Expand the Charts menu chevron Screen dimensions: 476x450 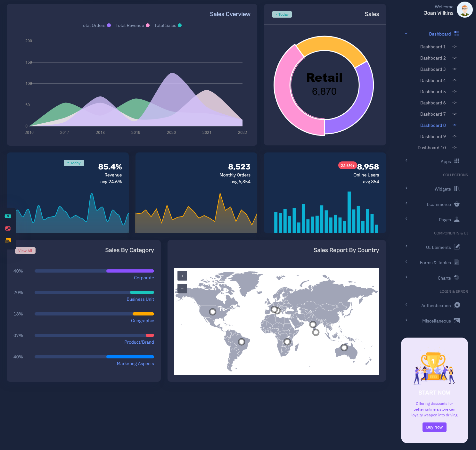406,277
